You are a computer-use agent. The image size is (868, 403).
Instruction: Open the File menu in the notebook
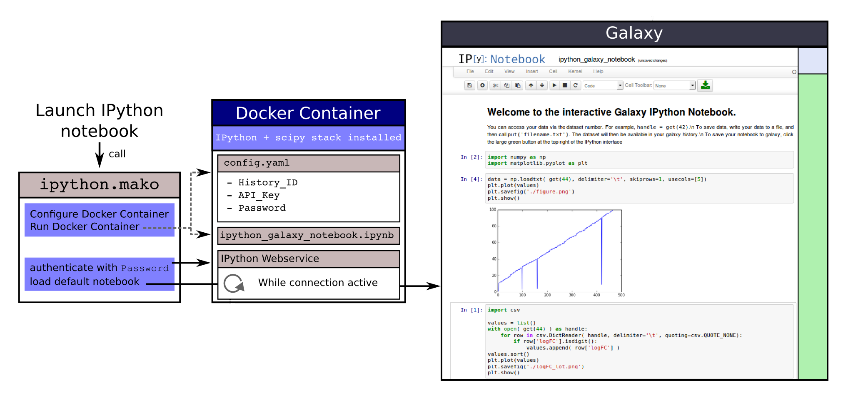470,72
